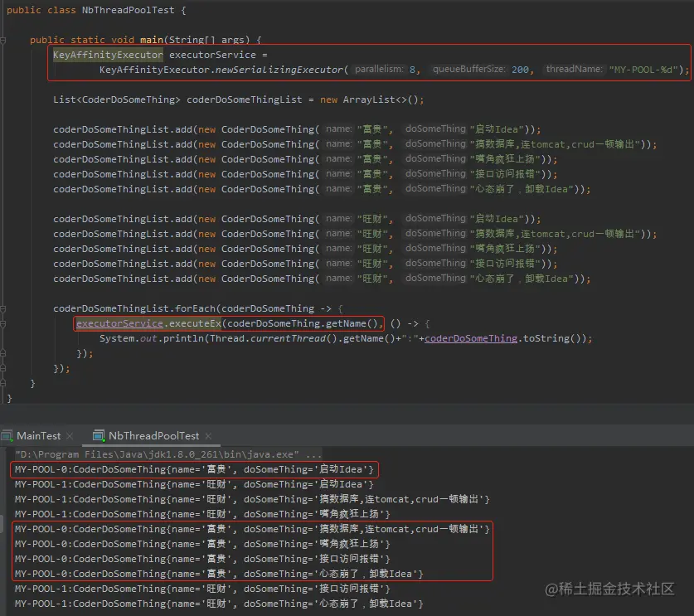Click List<CoderDoSomeThing> in the list declaration

[x=117, y=99]
